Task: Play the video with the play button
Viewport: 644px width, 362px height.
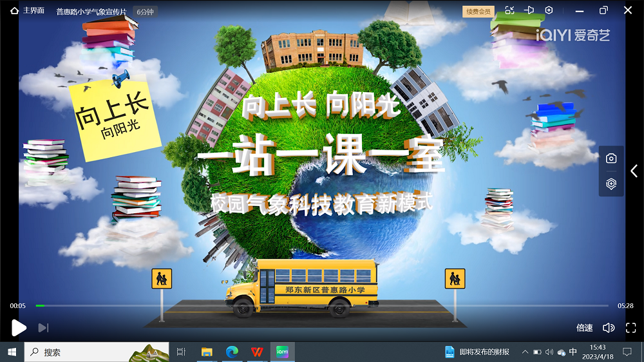Action: [x=19, y=328]
